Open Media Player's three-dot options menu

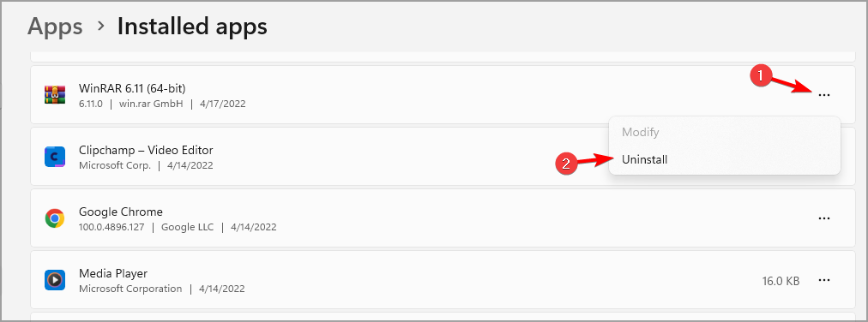(x=823, y=281)
